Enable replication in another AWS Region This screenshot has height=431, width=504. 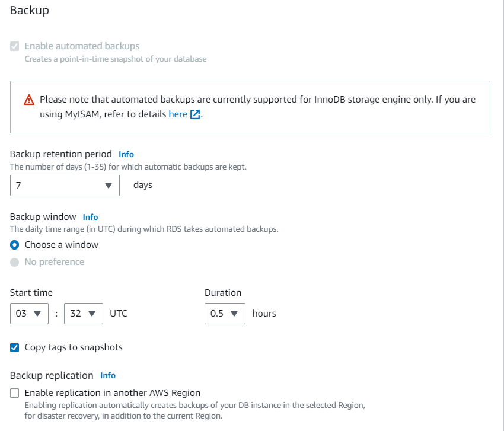pyautogui.click(x=15, y=392)
